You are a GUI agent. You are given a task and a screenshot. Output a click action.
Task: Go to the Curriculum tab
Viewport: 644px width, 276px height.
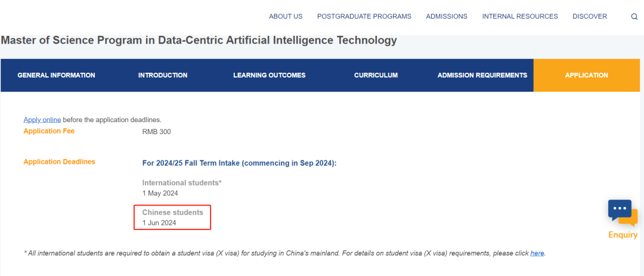376,75
